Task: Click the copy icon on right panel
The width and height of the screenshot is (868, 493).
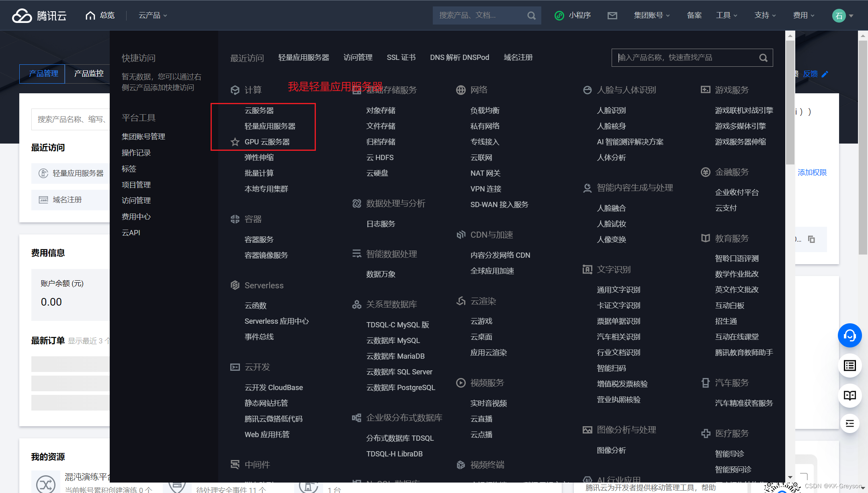Action: point(811,239)
